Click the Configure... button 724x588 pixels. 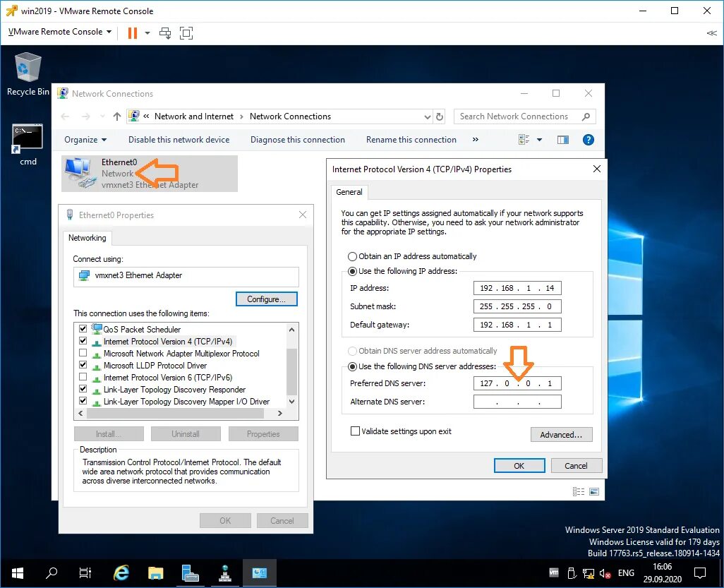coord(267,299)
